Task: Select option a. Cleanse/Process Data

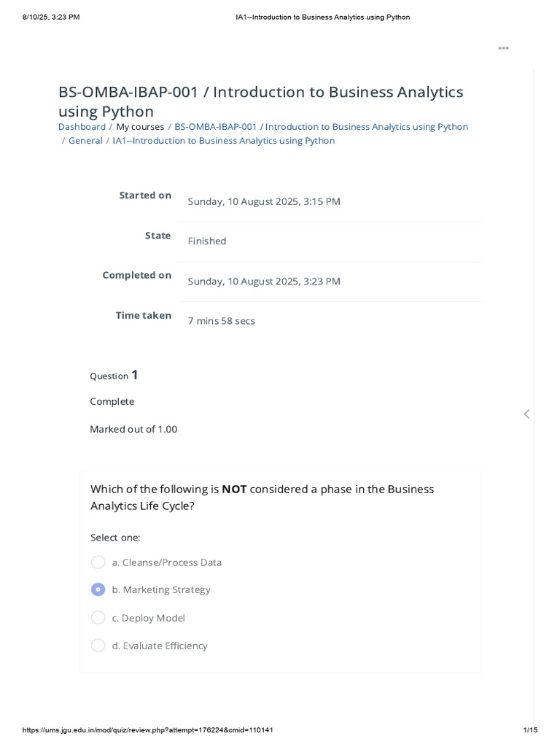Action: (98, 562)
